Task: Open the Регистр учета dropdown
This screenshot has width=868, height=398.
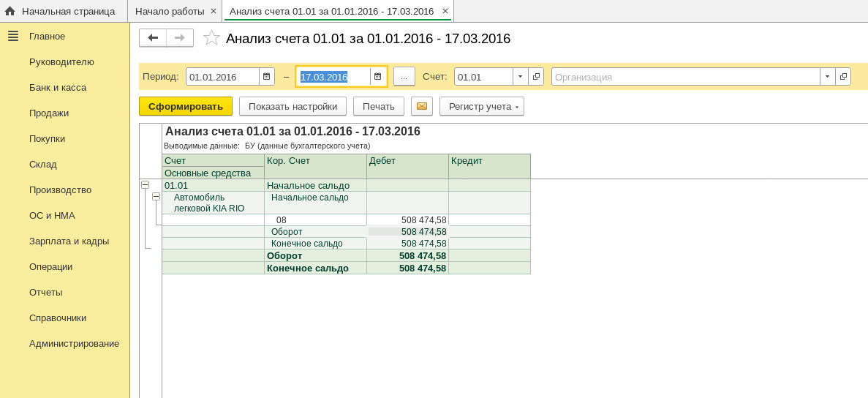Action: (482, 106)
